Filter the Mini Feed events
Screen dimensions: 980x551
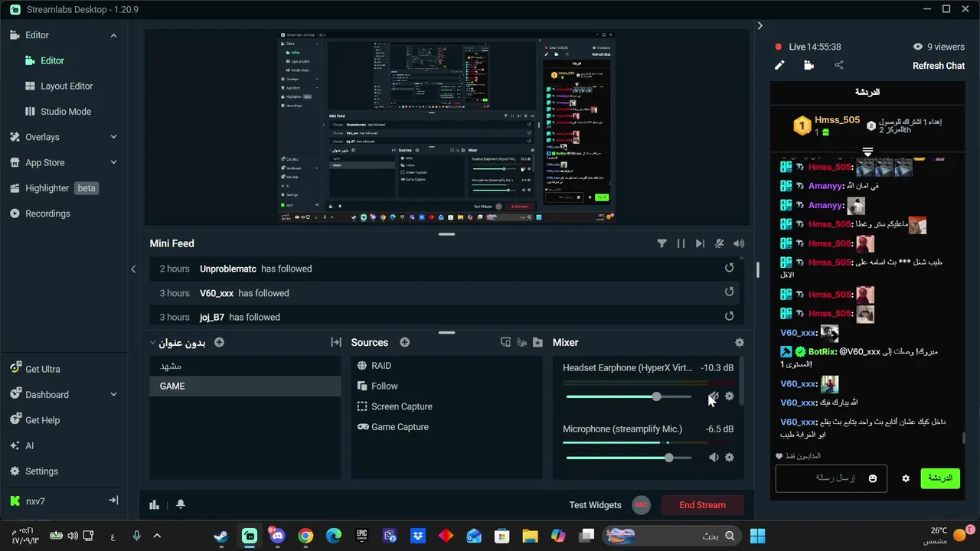(x=661, y=243)
